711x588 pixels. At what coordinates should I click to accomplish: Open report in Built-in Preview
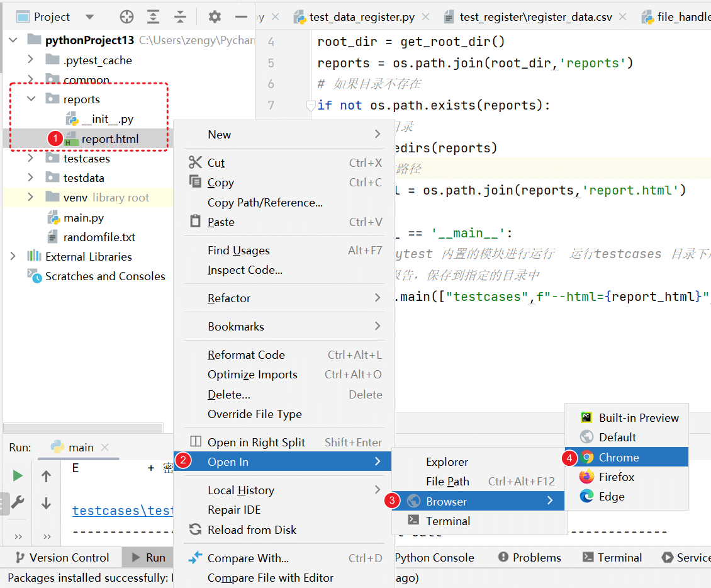coord(627,417)
